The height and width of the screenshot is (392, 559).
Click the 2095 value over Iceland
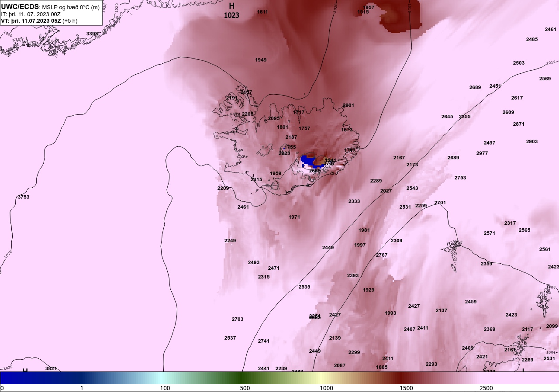coord(274,118)
